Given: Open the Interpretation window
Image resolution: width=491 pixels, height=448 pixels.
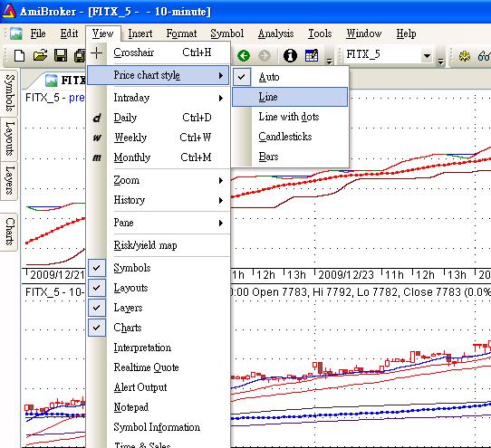Looking at the screenshot, I should point(159,348).
